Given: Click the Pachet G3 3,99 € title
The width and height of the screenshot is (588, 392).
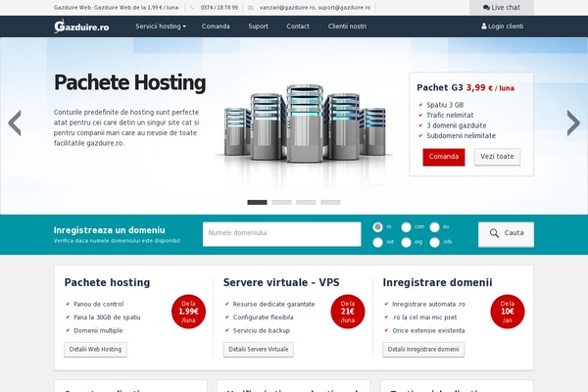Looking at the screenshot, I should [x=465, y=88].
